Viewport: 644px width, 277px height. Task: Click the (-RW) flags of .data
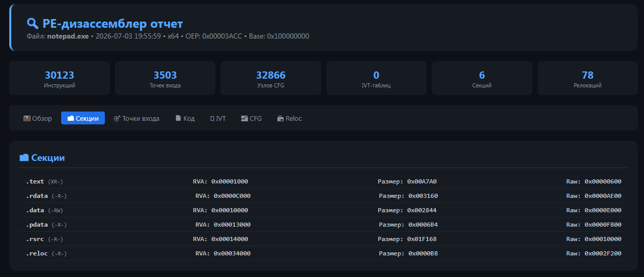tap(56, 211)
